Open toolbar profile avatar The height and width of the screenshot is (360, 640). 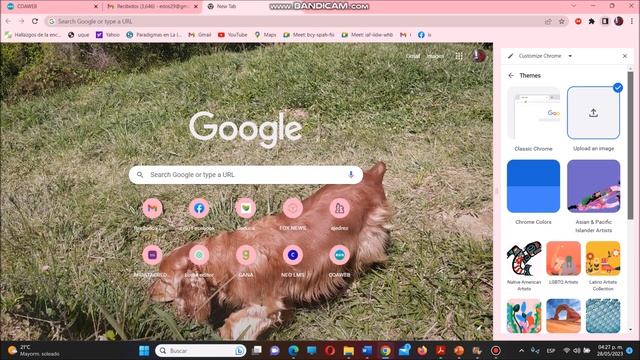618,21
